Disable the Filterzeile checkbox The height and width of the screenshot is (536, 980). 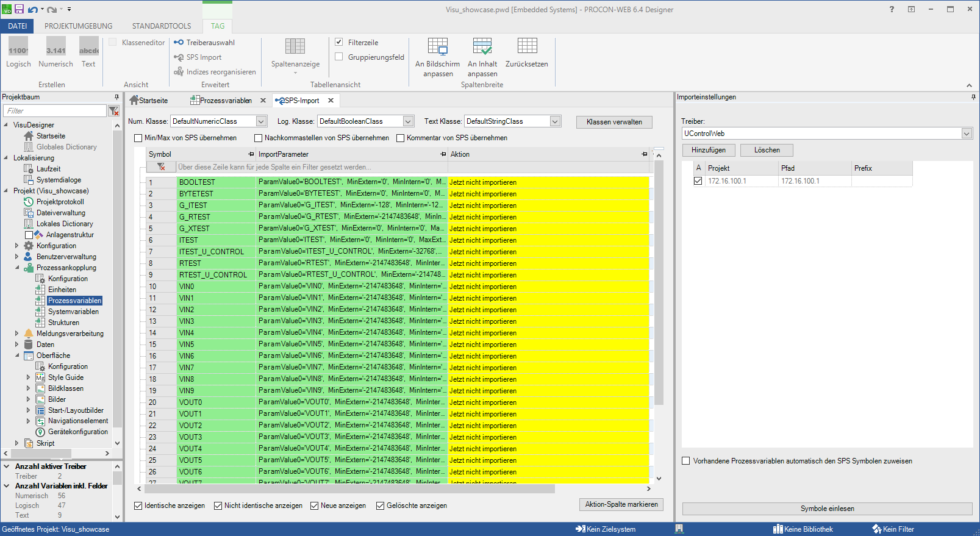click(339, 42)
